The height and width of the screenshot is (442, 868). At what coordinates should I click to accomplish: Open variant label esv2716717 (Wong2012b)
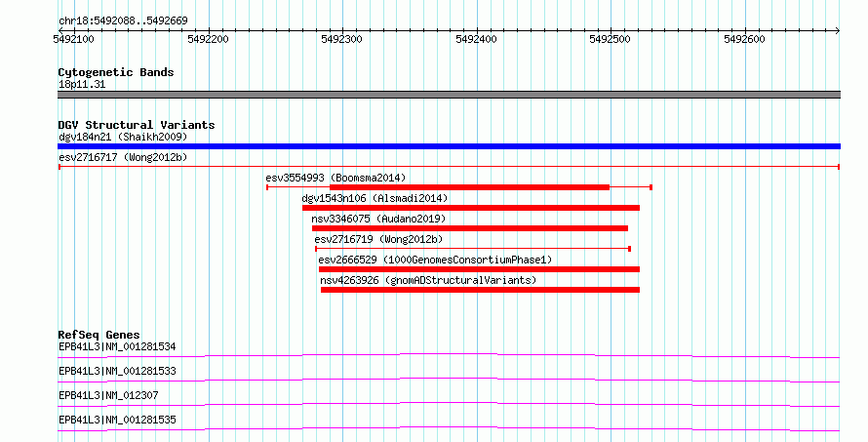pyautogui.click(x=123, y=157)
